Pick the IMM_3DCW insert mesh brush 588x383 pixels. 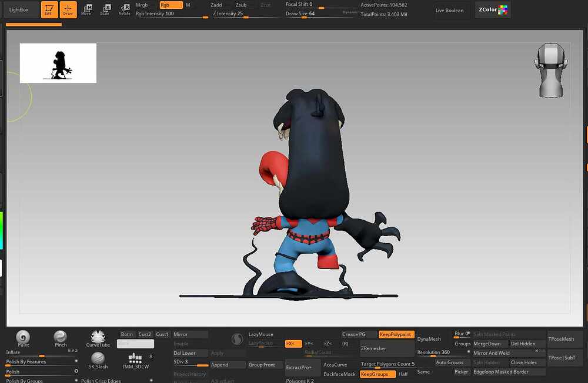[x=135, y=361]
